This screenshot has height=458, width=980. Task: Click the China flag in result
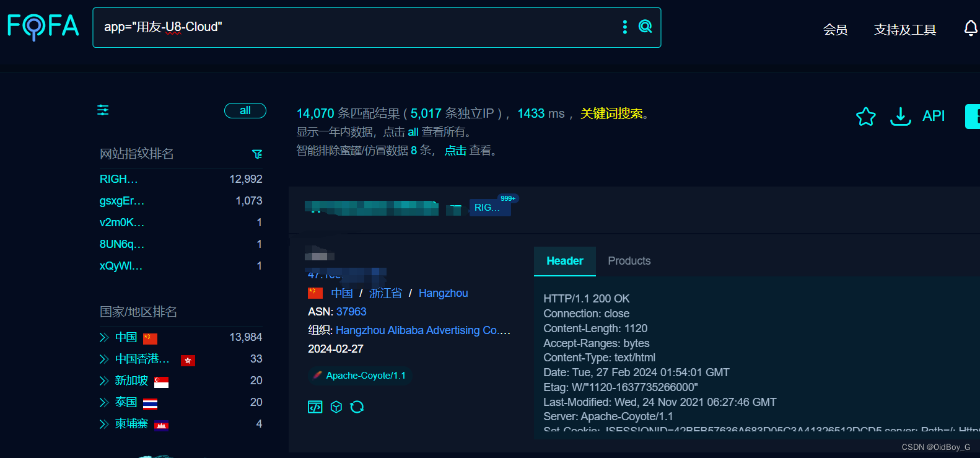(x=315, y=293)
